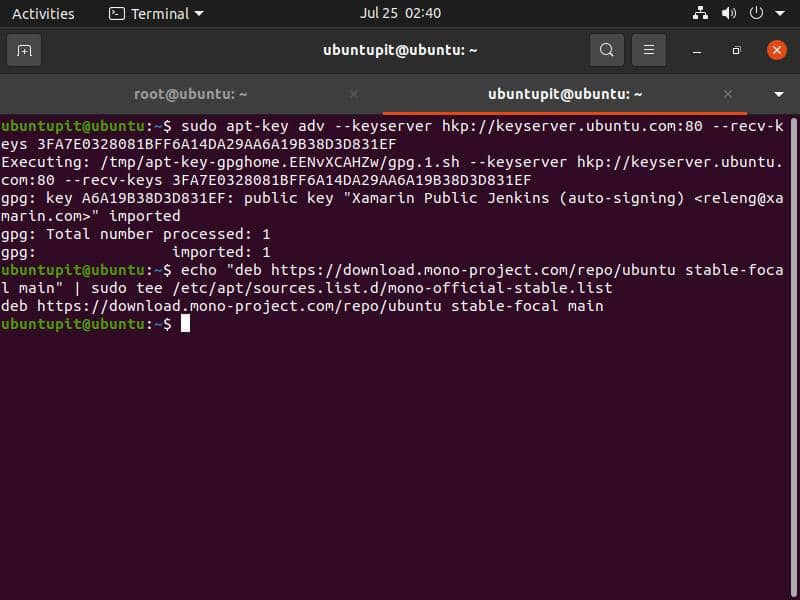Minimize the terminal window
This screenshot has height=600, width=800.
697,50
